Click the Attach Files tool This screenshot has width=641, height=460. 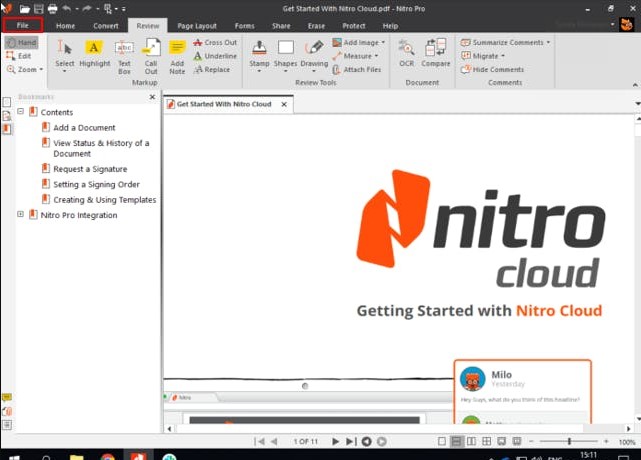(x=356, y=70)
